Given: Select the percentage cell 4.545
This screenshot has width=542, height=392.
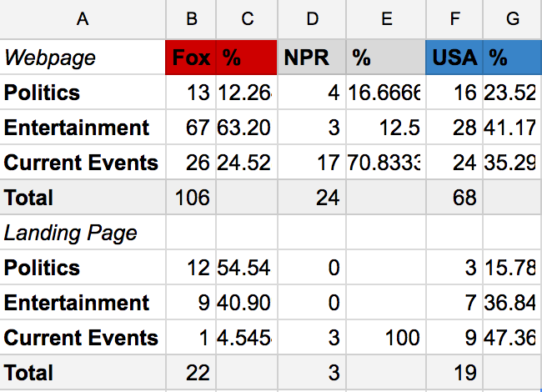Looking at the screenshot, I should (247, 338).
